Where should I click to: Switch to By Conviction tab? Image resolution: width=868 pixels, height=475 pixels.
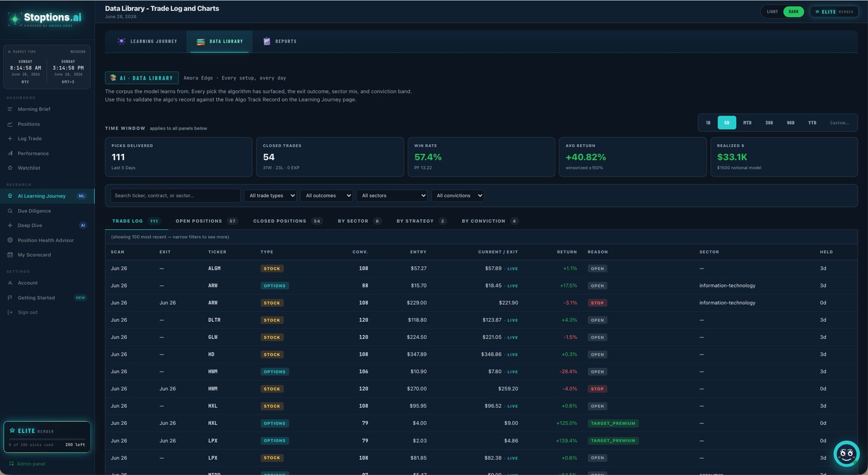(490, 221)
